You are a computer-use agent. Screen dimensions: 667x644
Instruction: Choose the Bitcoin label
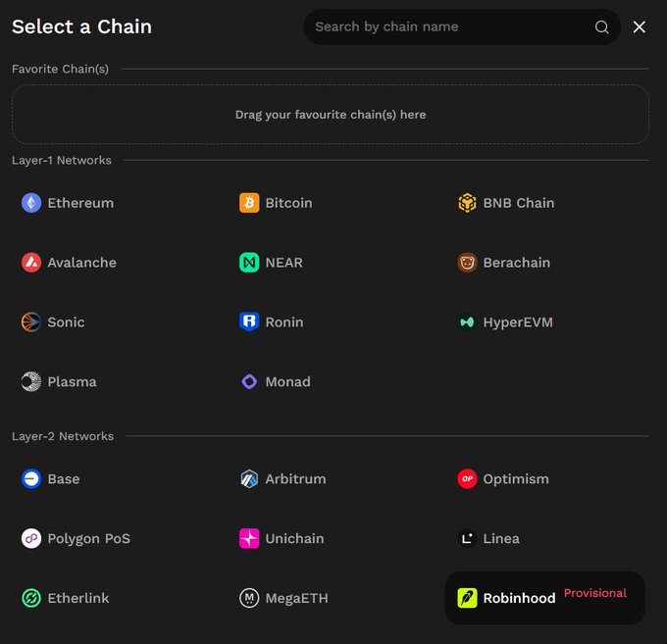pyautogui.click(x=288, y=203)
